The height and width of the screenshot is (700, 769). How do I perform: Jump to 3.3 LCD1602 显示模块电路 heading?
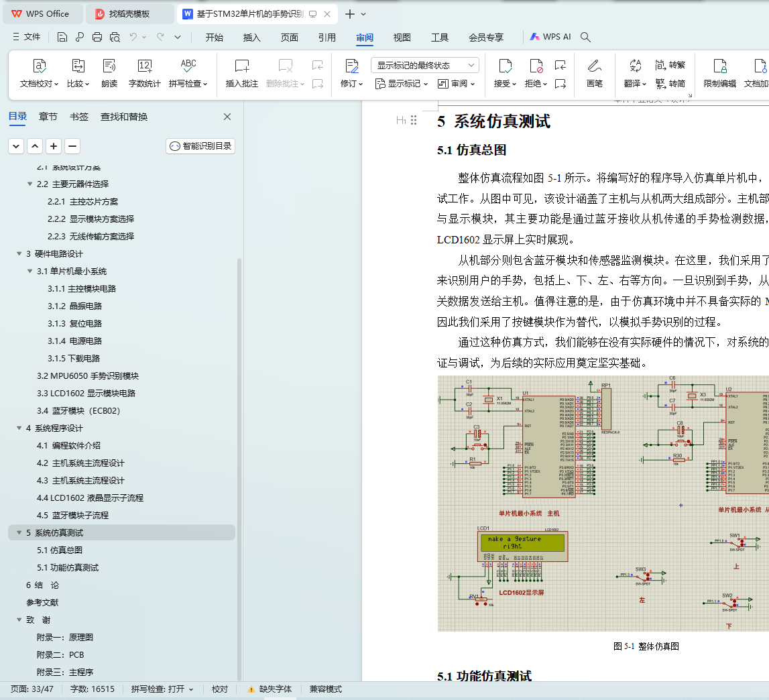[x=86, y=394]
